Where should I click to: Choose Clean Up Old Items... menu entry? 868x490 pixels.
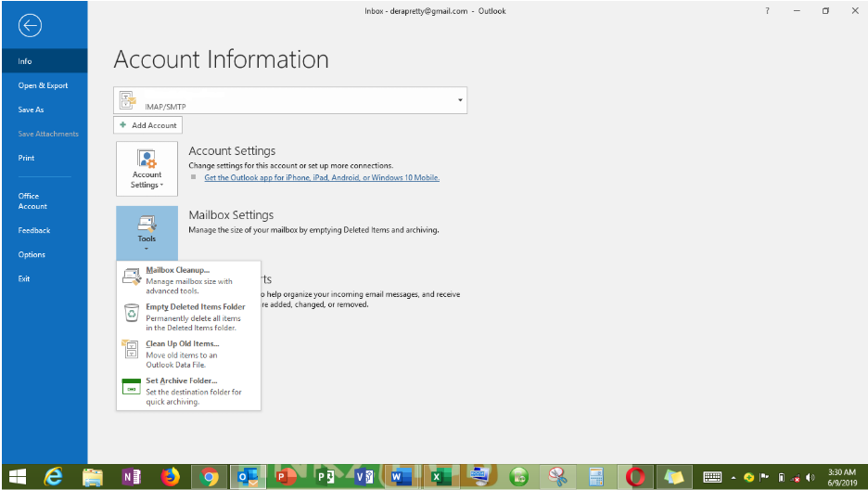(x=188, y=354)
